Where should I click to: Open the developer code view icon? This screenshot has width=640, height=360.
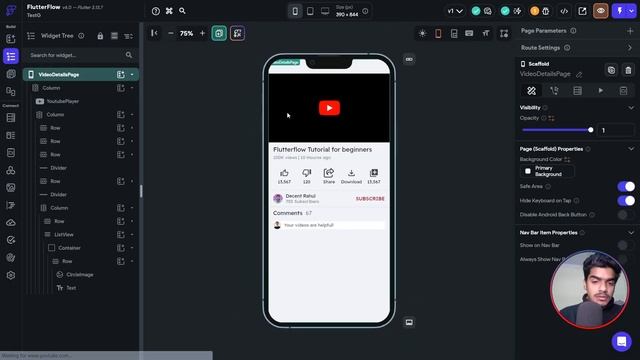564,11
